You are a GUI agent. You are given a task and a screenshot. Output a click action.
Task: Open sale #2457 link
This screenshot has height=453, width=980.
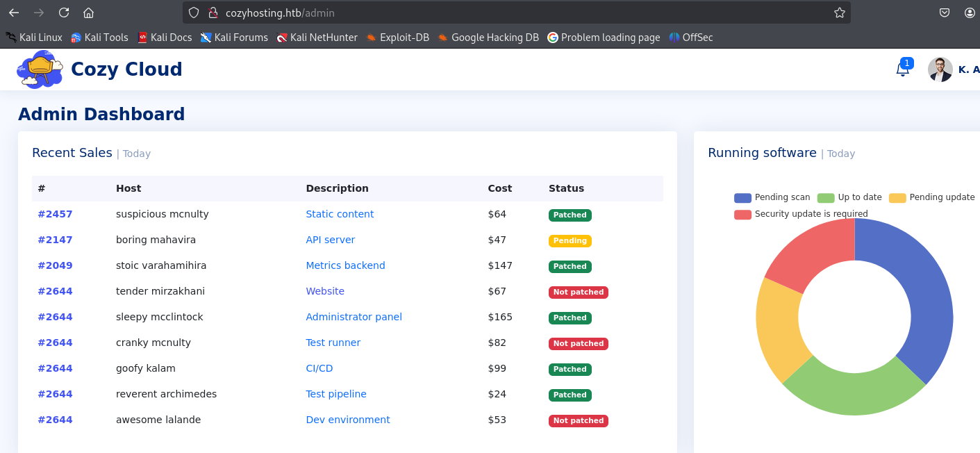coord(55,214)
